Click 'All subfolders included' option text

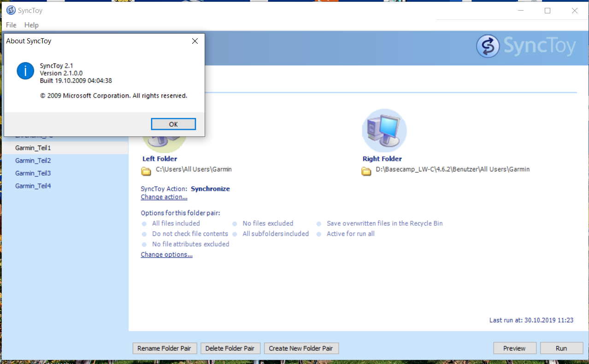click(x=276, y=234)
